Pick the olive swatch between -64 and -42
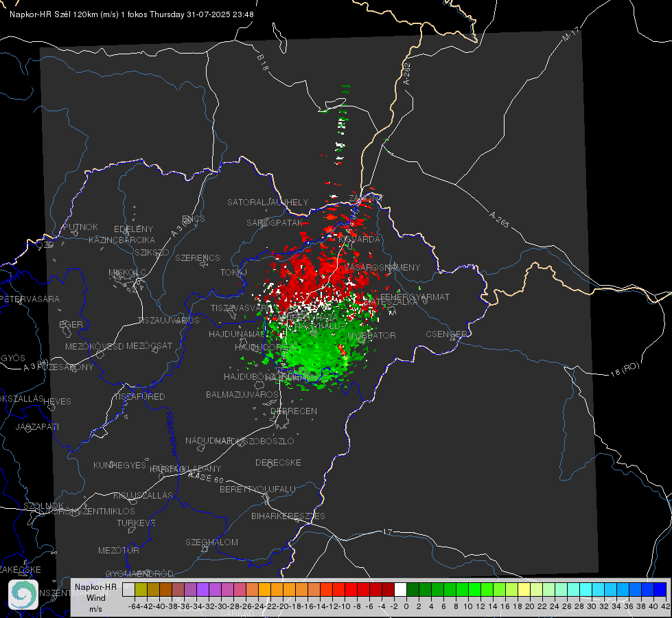 pos(141,589)
